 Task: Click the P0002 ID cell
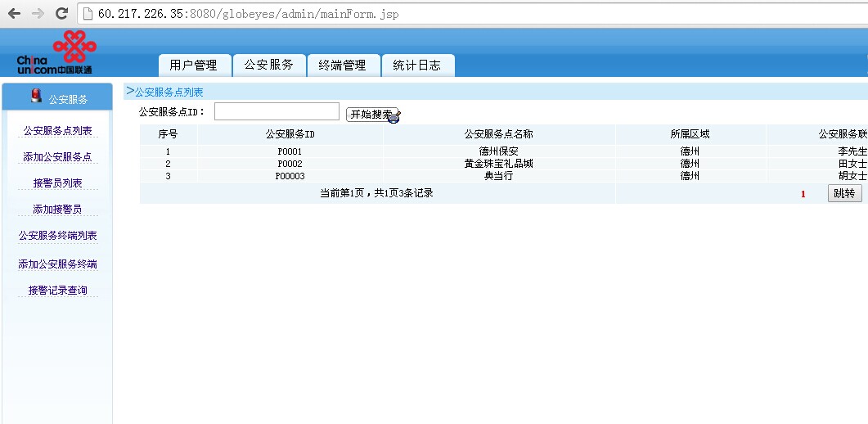[290, 164]
